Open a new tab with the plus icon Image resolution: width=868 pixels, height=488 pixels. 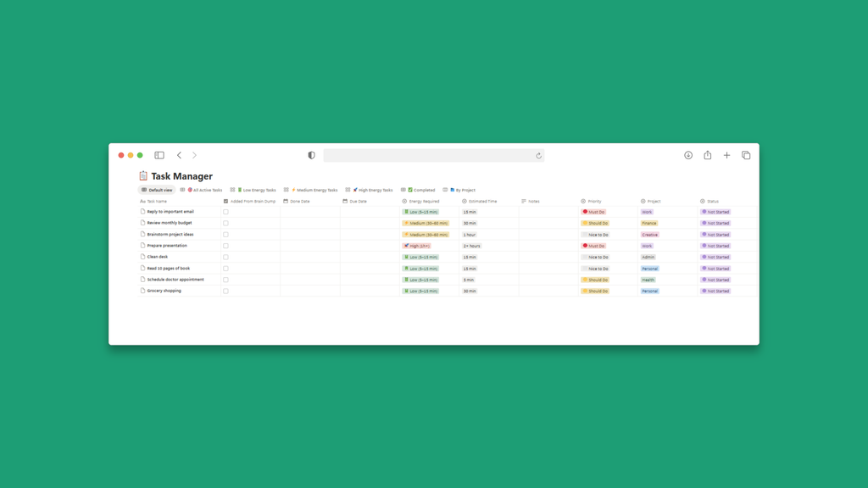pyautogui.click(x=726, y=156)
